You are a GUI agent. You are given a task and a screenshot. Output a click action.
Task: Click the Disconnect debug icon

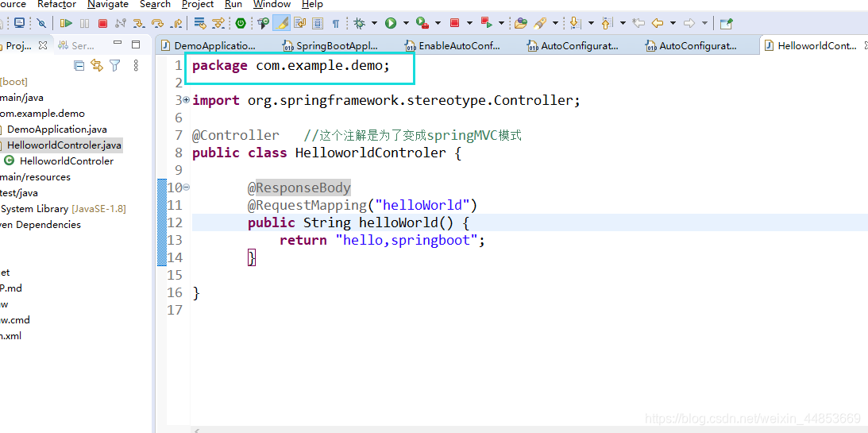[121, 23]
